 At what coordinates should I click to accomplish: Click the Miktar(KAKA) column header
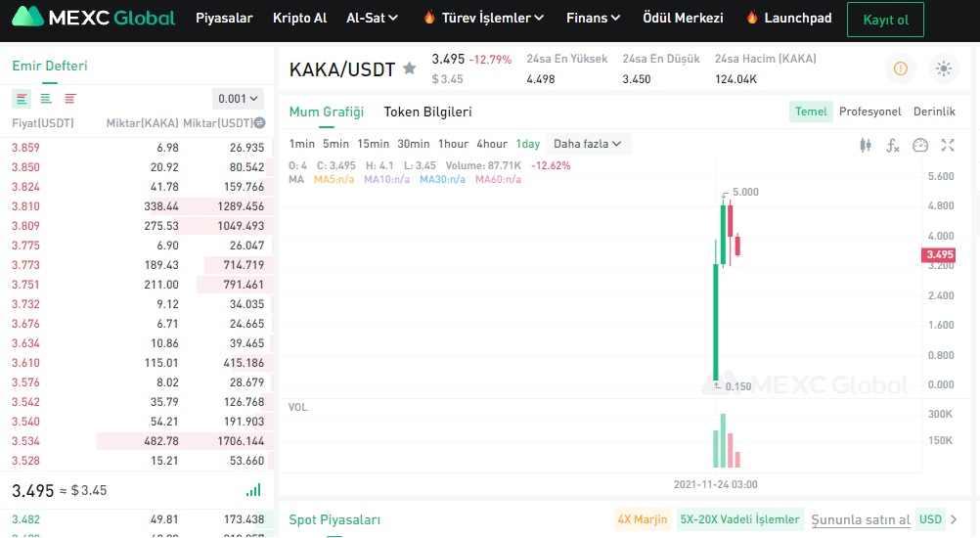pos(143,123)
